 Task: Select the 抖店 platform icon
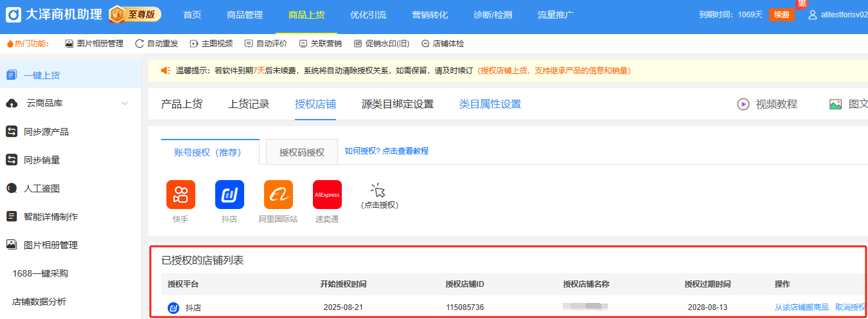[x=229, y=194]
